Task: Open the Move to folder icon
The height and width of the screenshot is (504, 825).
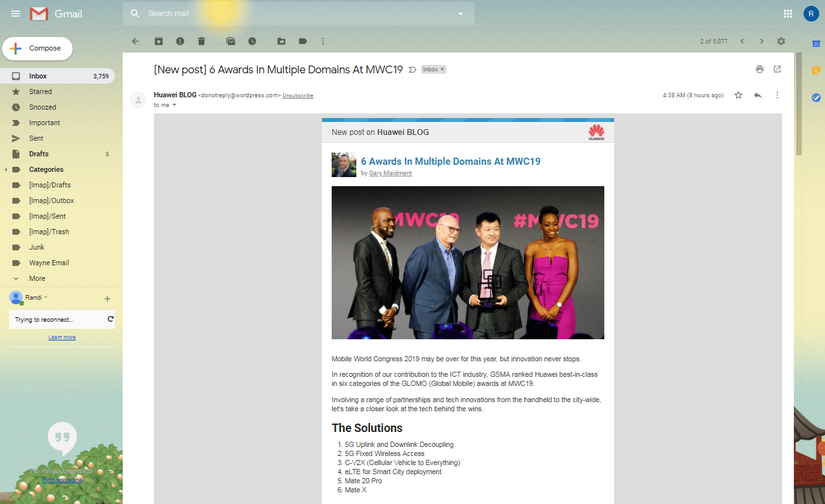Action: pyautogui.click(x=281, y=41)
